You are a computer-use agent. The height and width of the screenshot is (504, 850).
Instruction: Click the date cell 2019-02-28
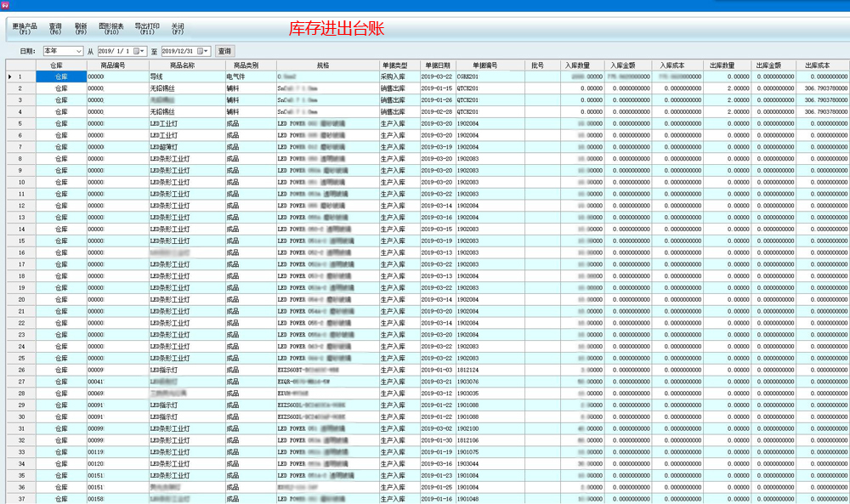438,111
